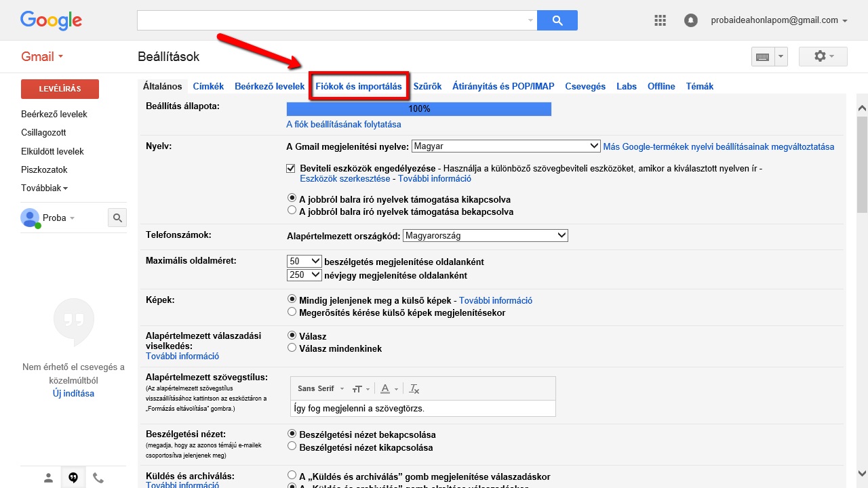Open the Labs tab
Screen dimensions: 868x488
click(627, 86)
